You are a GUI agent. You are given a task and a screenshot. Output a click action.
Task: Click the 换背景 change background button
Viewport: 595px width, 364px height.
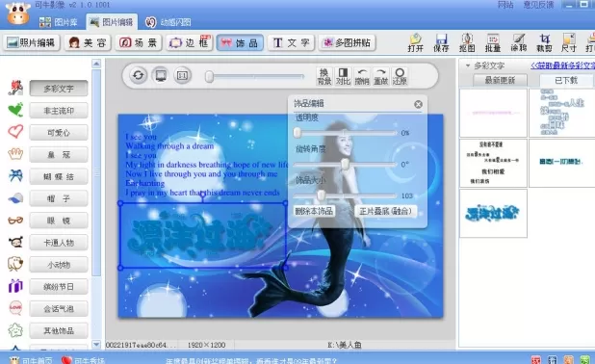(x=324, y=76)
